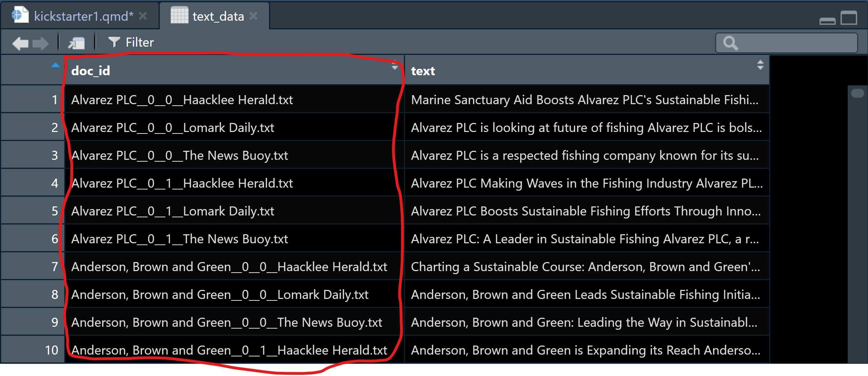Switch to the kickstarter1.qmd tab
The height and width of the screenshot is (376, 868).
(83, 16)
